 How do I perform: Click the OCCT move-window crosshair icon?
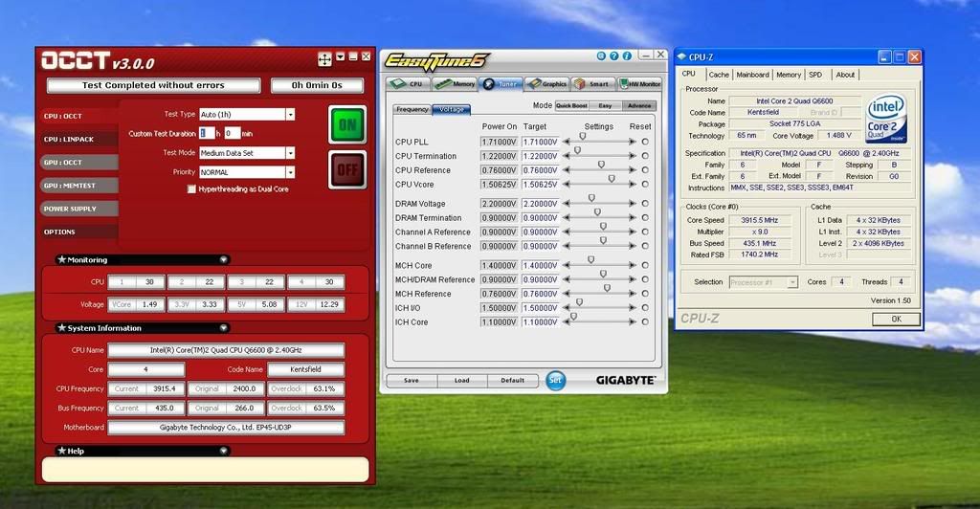tap(325, 59)
